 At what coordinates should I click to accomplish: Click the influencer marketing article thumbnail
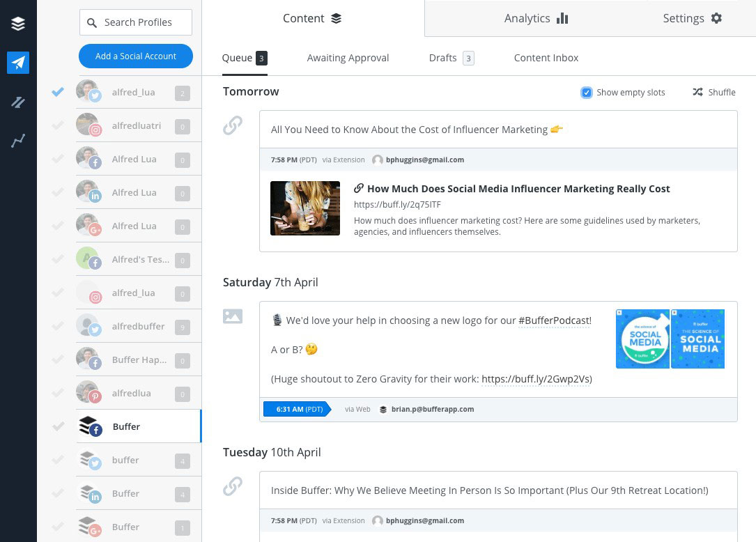pos(305,208)
